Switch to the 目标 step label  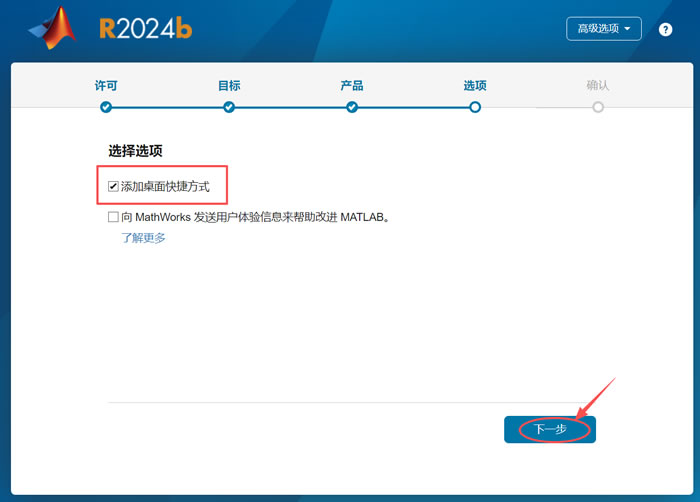229,86
